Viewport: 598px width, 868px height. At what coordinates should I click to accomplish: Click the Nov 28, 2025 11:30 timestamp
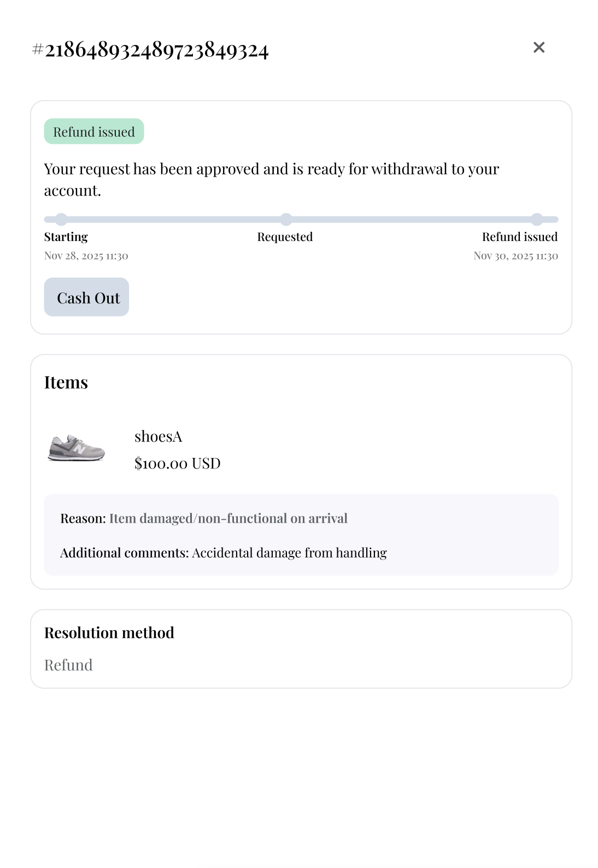coord(86,256)
